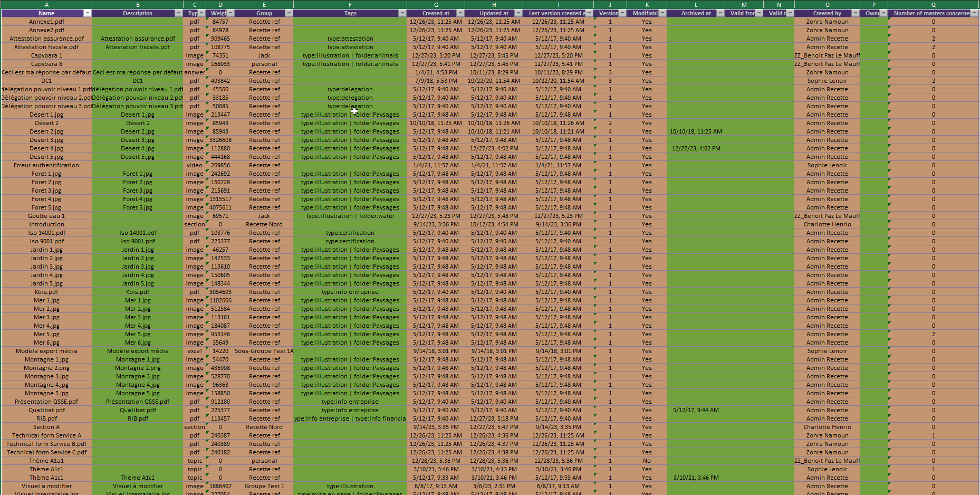This screenshot has height=495, width=980.
Task: Open the Description column filter dropdown
Action: tap(179, 13)
